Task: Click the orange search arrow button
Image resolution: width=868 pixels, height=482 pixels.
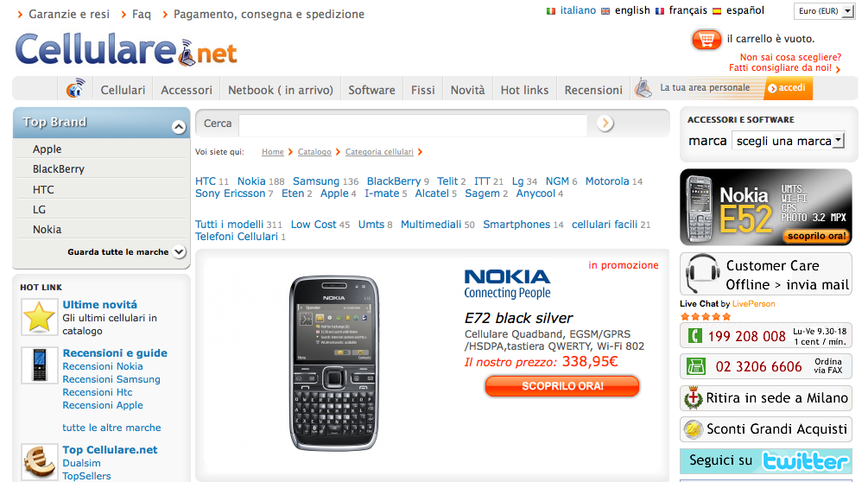Action: click(605, 123)
